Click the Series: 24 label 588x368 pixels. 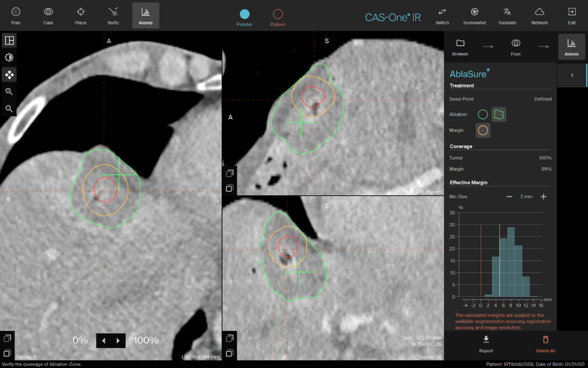tap(430, 357)
